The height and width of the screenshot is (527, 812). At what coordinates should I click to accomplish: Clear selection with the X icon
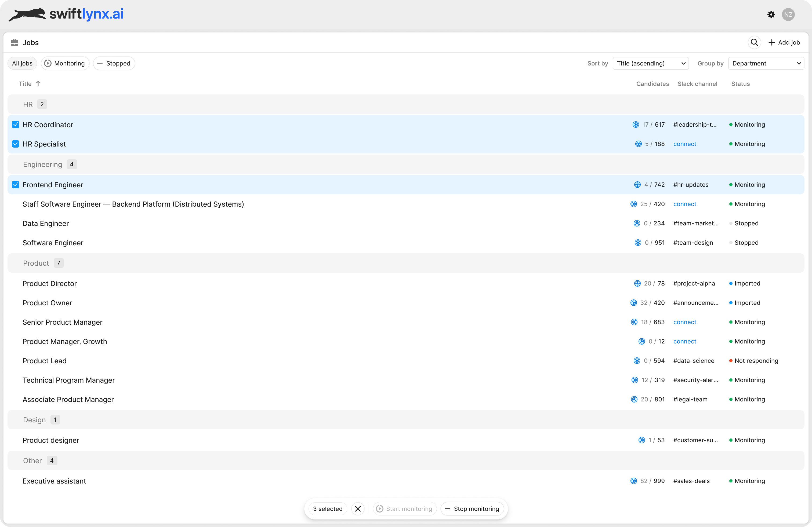(x=358, y=508)
